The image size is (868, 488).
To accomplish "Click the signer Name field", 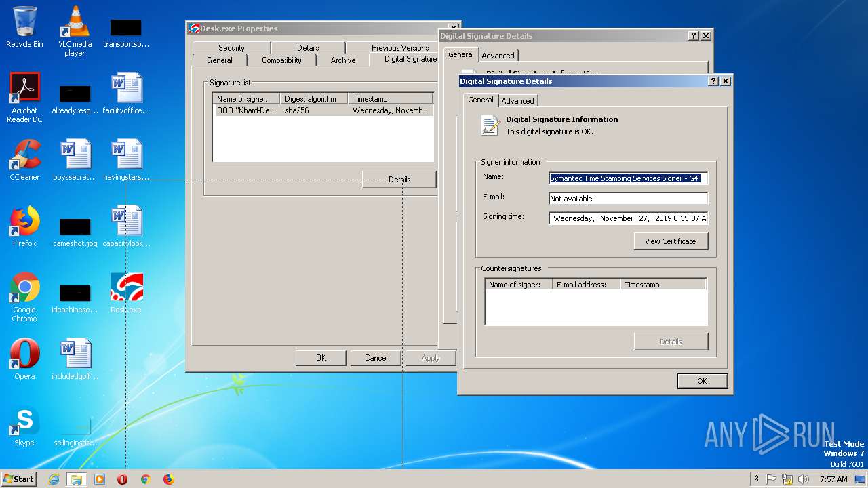I will tap(628, 178).
